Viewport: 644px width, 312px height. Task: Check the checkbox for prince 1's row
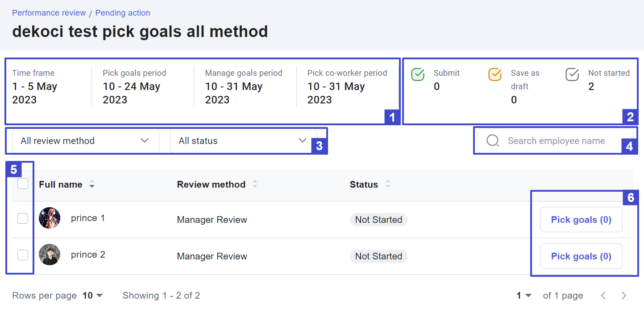pos(22,218)
